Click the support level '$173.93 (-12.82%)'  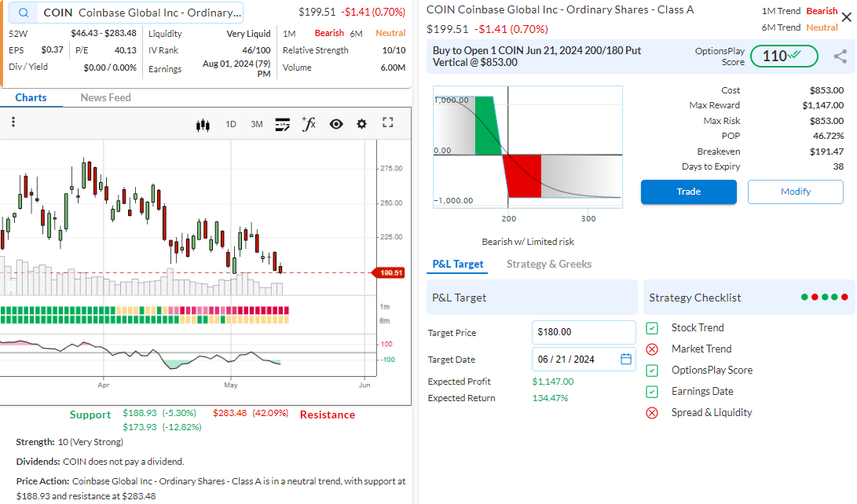[162, 427]
